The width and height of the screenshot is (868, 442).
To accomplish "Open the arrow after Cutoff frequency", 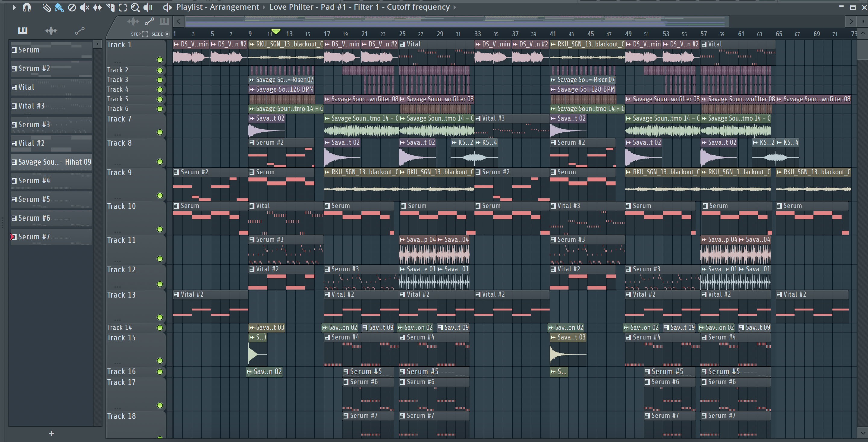I will tap(454, 7).
